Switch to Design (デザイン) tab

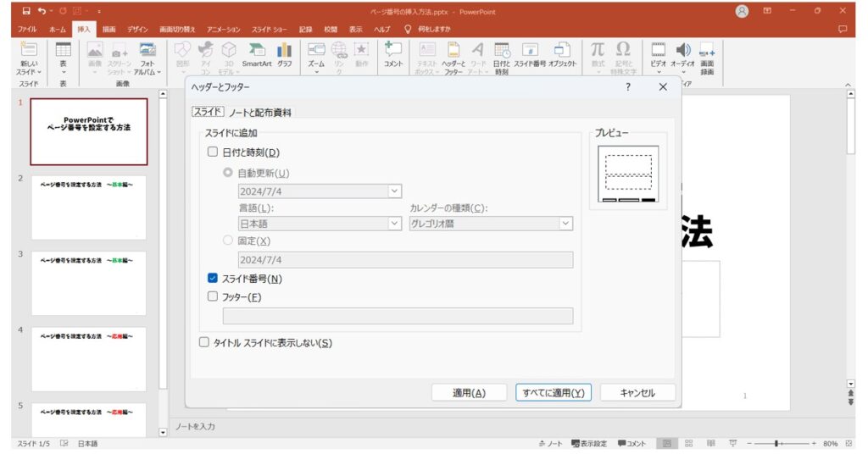(138, 30)
